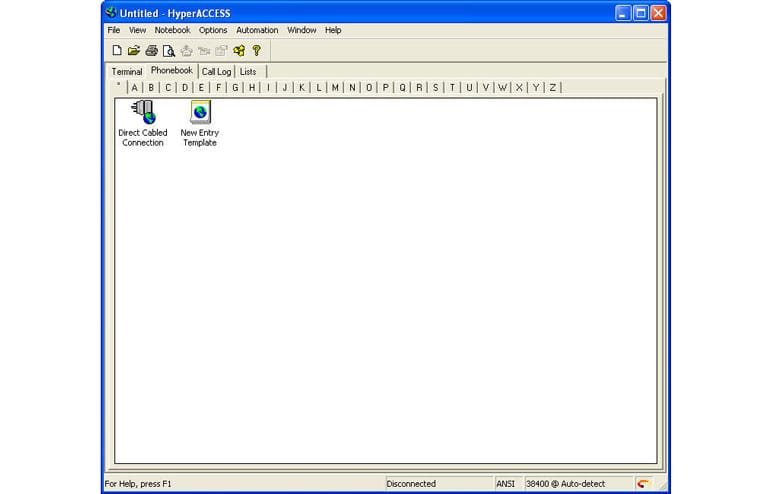Open a file with the folder icon
Screen dimensions: 768x494
point(134,50)
